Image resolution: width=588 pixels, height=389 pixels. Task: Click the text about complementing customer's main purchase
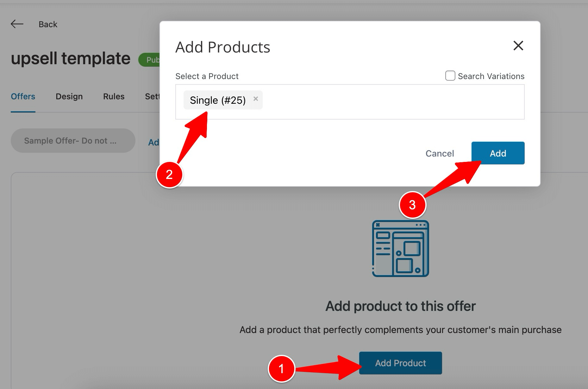point(400,330)
